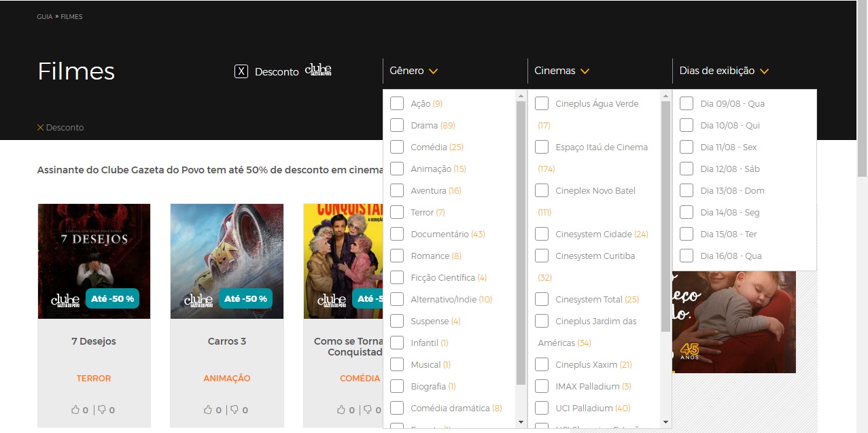Check the Alternativo/Indie checkbox

coord(397,299)
